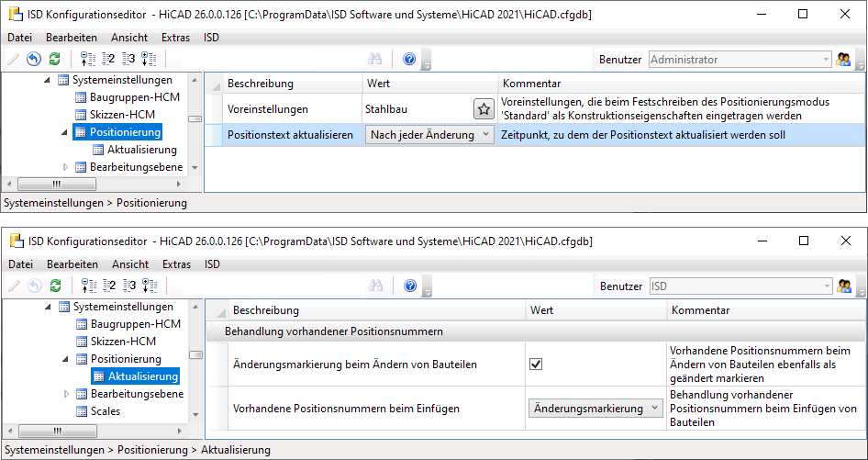This screenshot has width=868, height=460.
Task: Click expand-to-level-2 icon in upper toolbar
Action: click(108, 60)
